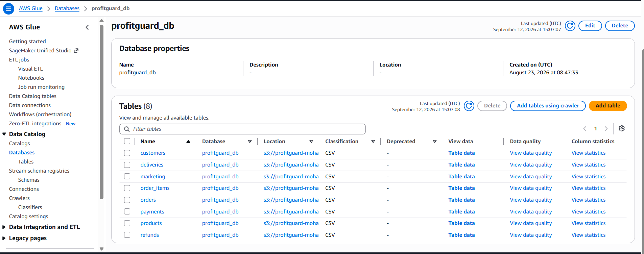This screenshot has width=644, height=254.
Task: Click the Filter tables search field
Action: 242,129
